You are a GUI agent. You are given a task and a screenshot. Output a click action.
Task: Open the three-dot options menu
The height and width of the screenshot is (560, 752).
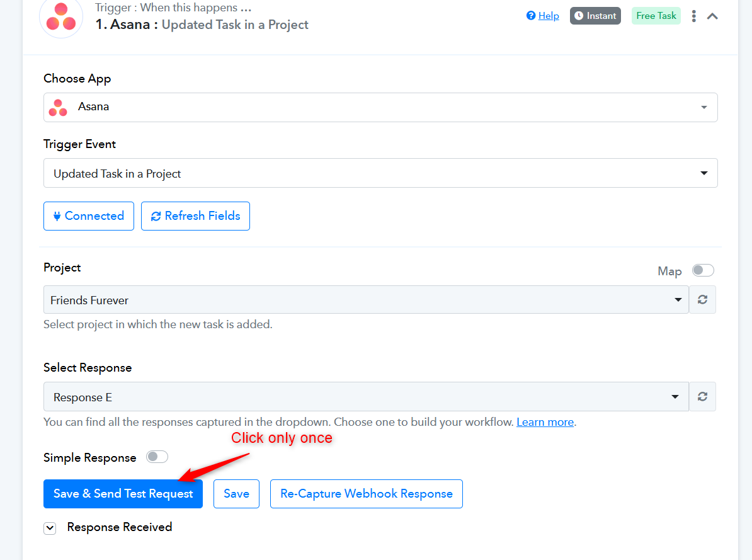[x=693, y=16]
